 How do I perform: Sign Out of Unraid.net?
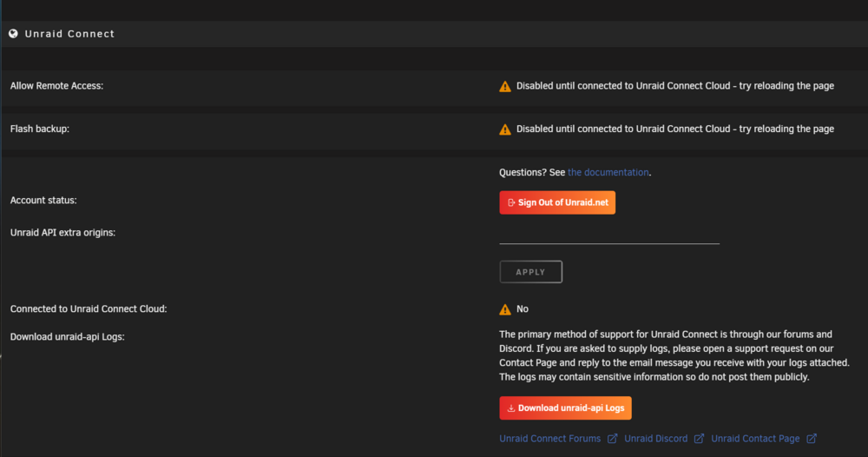point(557,202)
